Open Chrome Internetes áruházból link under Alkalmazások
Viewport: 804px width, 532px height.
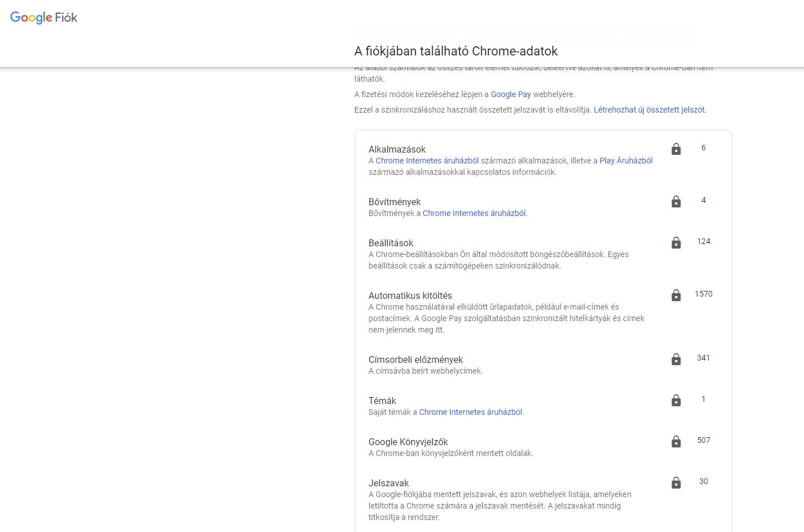(x=427, y=161)
